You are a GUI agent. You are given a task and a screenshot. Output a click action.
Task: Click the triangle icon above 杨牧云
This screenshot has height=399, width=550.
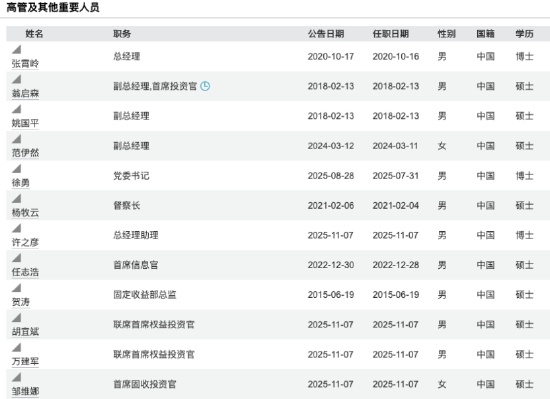16,198
